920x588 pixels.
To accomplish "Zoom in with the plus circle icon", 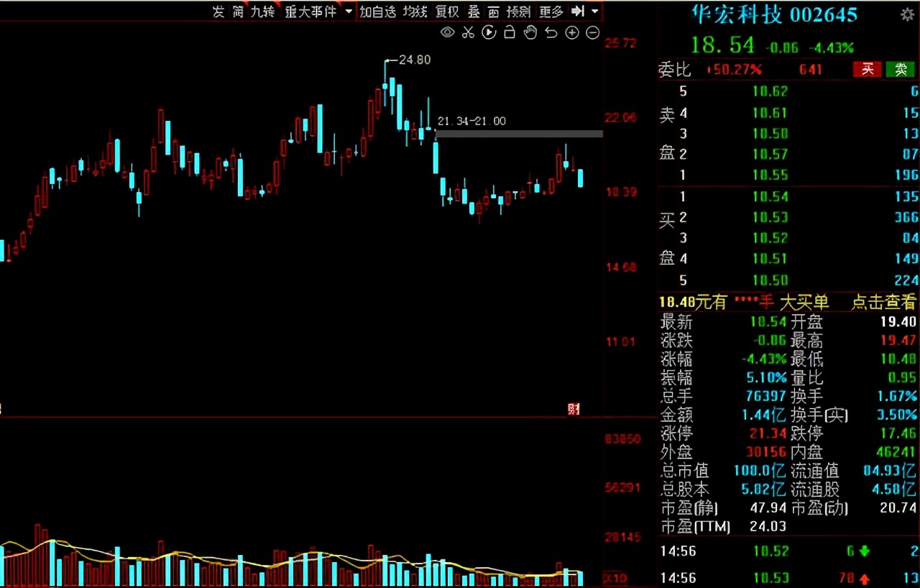I will [572, 32].
